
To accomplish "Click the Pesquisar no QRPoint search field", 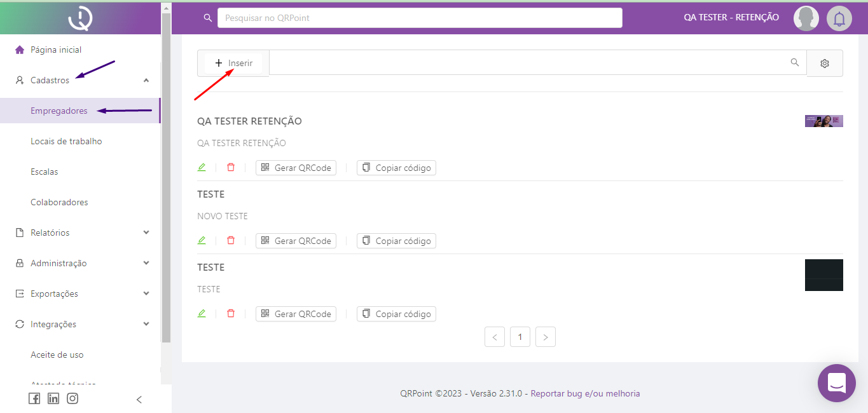I will point(419,18).
